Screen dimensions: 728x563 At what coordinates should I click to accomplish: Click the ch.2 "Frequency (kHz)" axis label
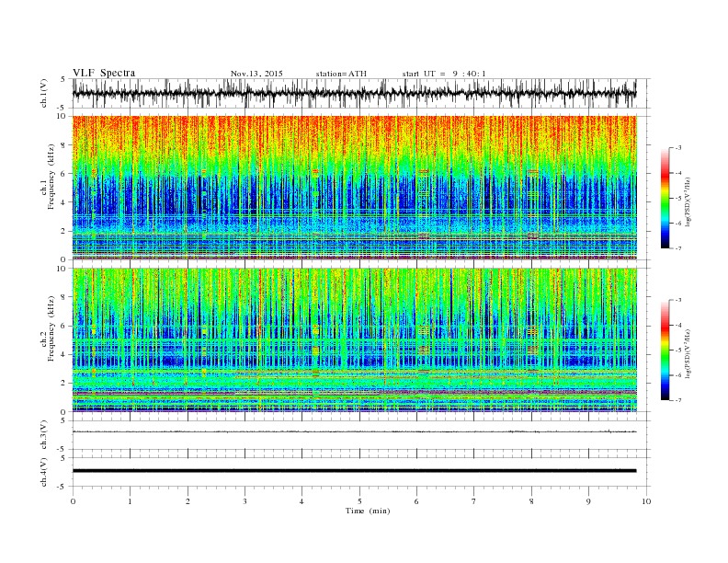[51, 327]
